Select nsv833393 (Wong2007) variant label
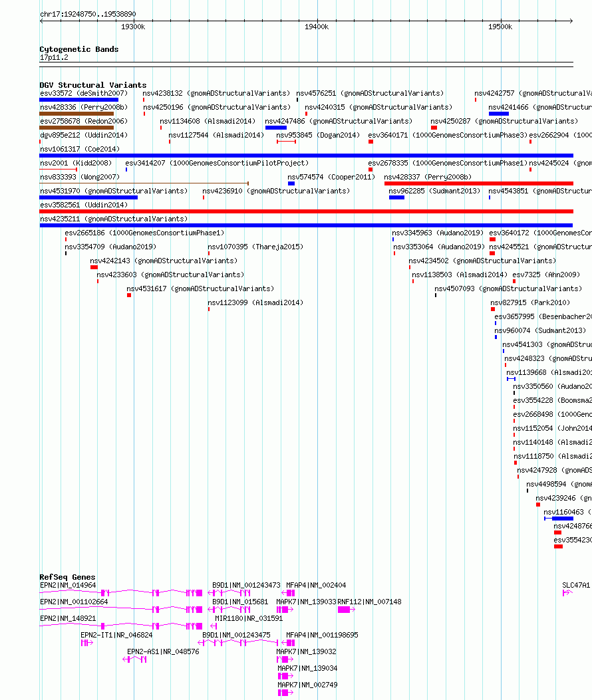 [80, 177]
